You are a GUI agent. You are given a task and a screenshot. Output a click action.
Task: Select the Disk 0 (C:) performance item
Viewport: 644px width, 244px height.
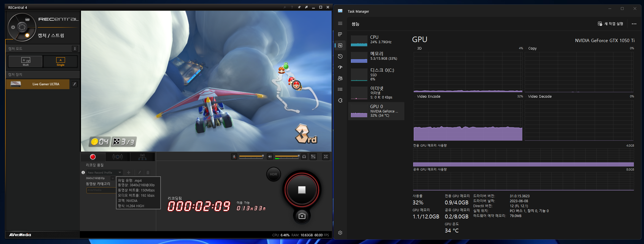[376, 75]
